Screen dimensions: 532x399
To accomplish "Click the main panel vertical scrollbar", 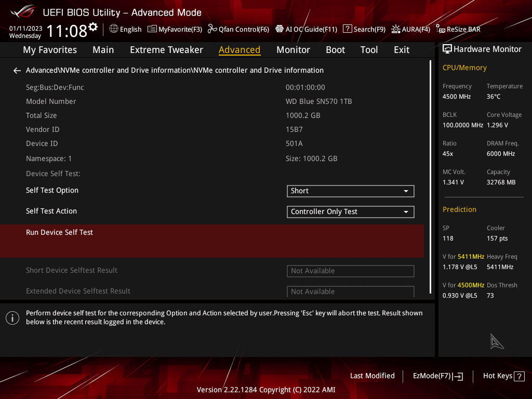I will [x=430, y=177].
